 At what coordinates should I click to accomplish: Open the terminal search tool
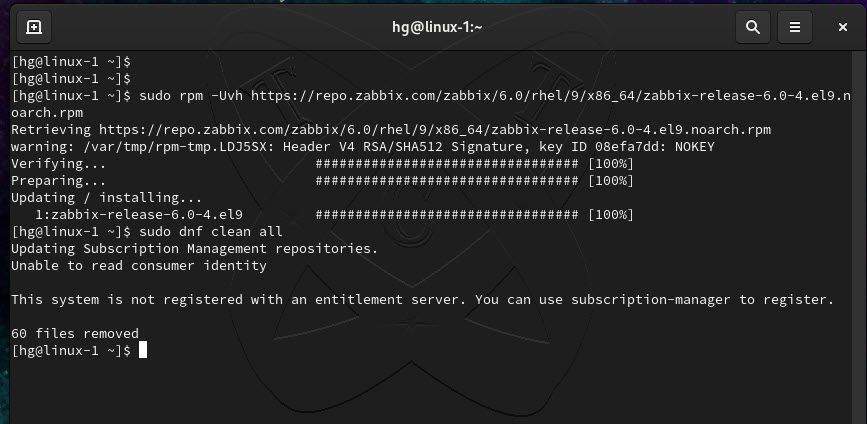tap(753, 27)
